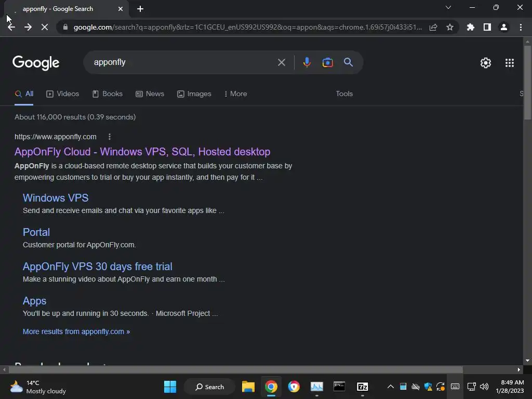Open the weather widget showing 14°C
The width and height of the screenshot is (532, 399).
(x=37, y=387)
